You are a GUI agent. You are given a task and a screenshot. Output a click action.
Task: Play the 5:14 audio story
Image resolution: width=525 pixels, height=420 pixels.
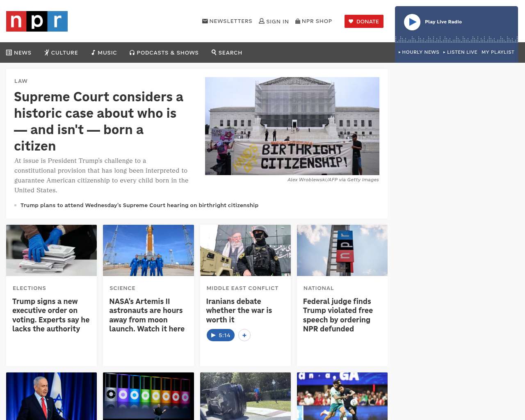221,335
